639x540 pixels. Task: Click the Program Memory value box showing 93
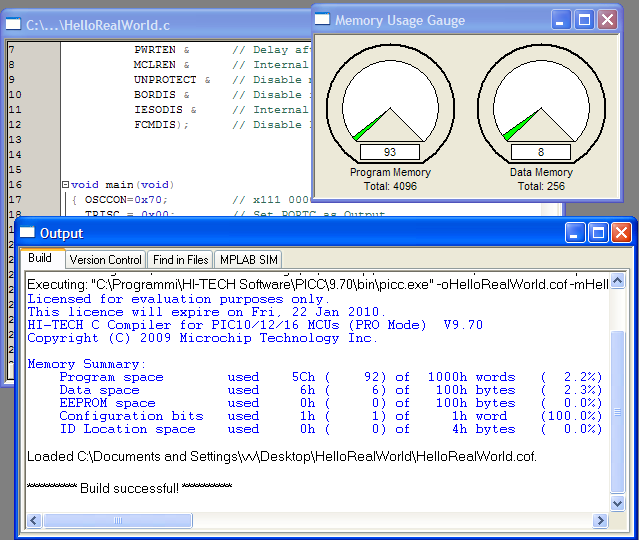point(389,152)
